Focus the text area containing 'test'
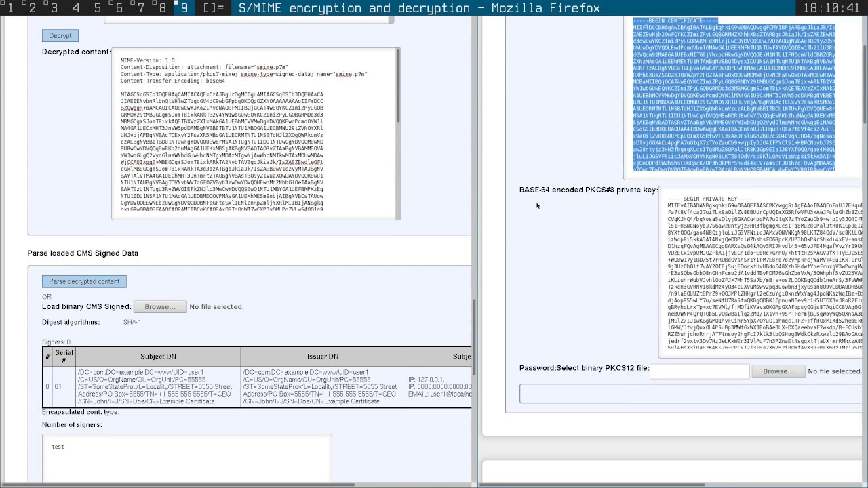The image size is (868, 488). tap(186, 458)
